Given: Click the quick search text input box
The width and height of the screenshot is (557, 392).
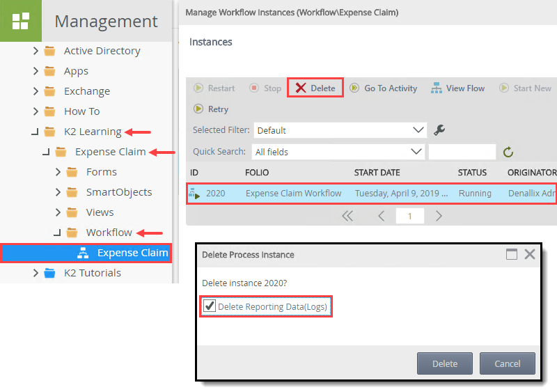Looking at the screenshot, I should (462, 152).
